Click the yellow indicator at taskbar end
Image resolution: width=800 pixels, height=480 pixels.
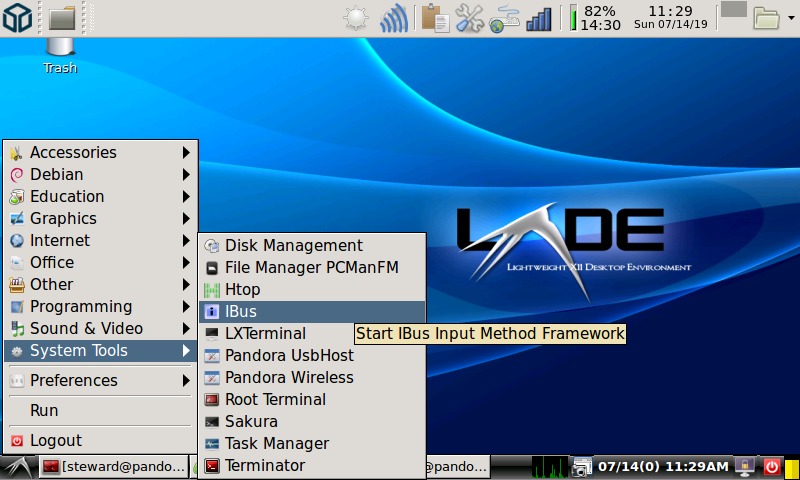coord(791,467)
